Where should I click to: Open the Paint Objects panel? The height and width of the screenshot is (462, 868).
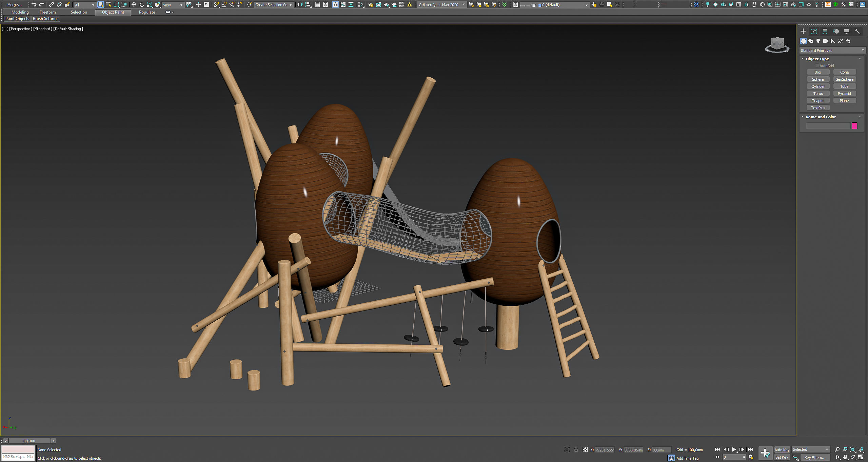(x=17, y=19)
